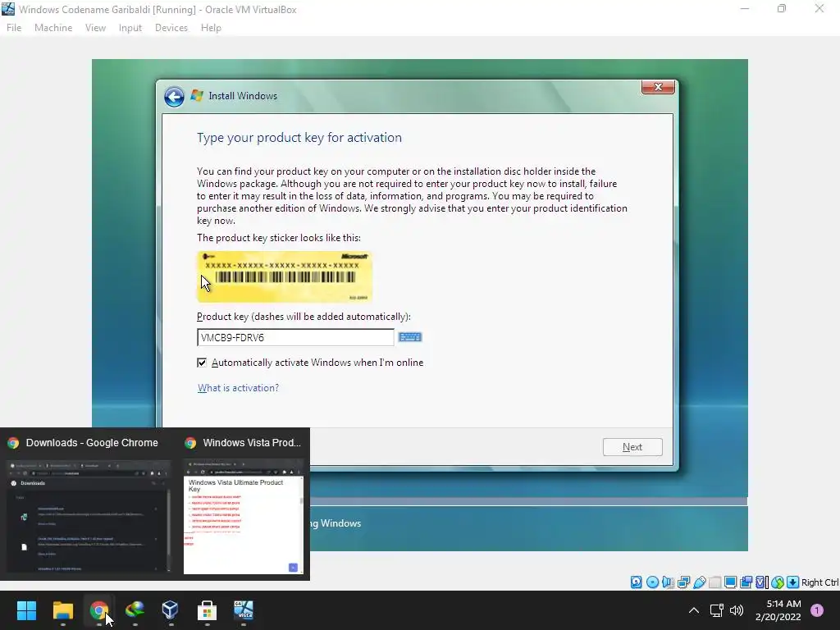
Task: Open File Explorer from the taskbar
Action: tap(62, 610)
